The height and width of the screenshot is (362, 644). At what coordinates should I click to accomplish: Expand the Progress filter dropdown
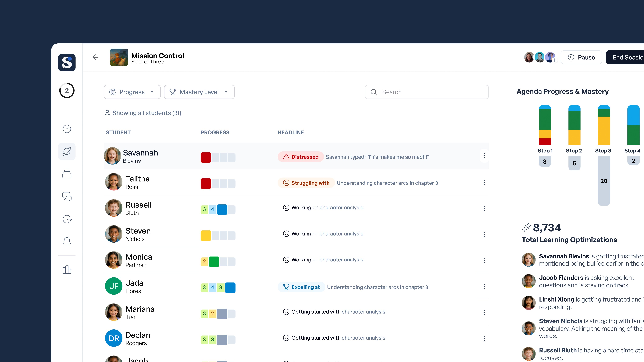(132, 92)
